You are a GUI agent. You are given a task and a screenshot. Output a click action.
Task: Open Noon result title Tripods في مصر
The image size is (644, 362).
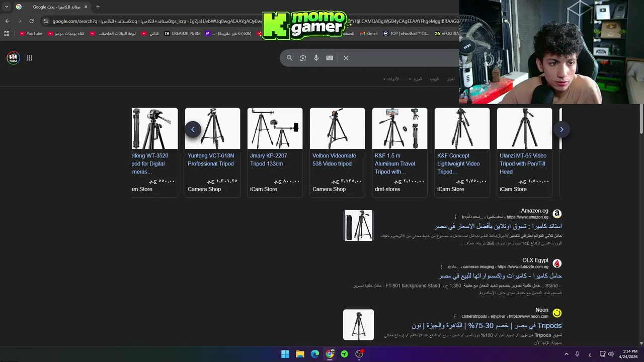[487, 326]
